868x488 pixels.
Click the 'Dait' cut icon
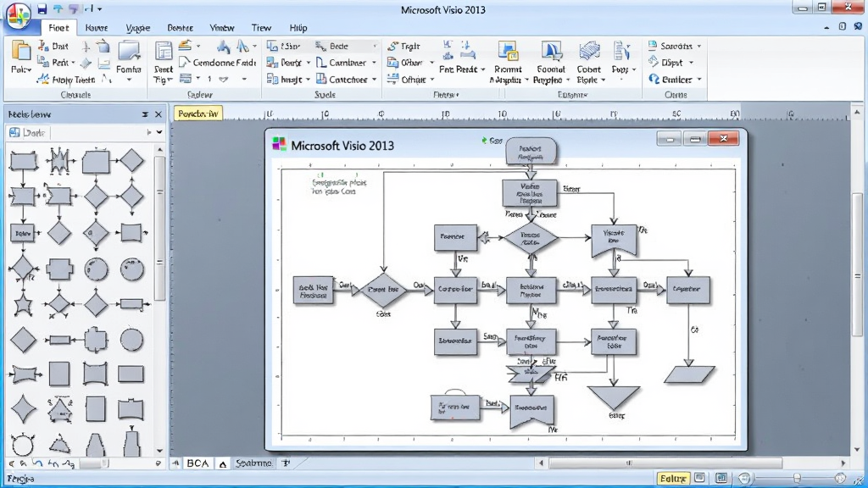(43, 46)
